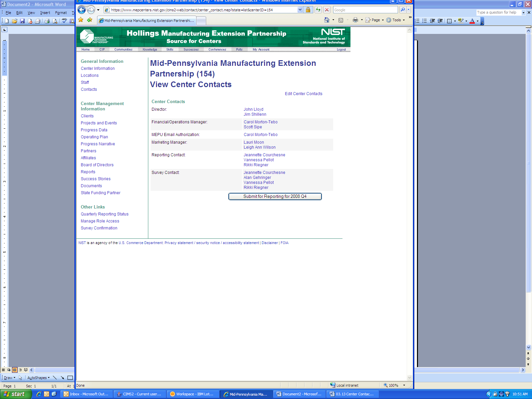
Task: Click the red Stop loading icon
Action: coord(327,10)
